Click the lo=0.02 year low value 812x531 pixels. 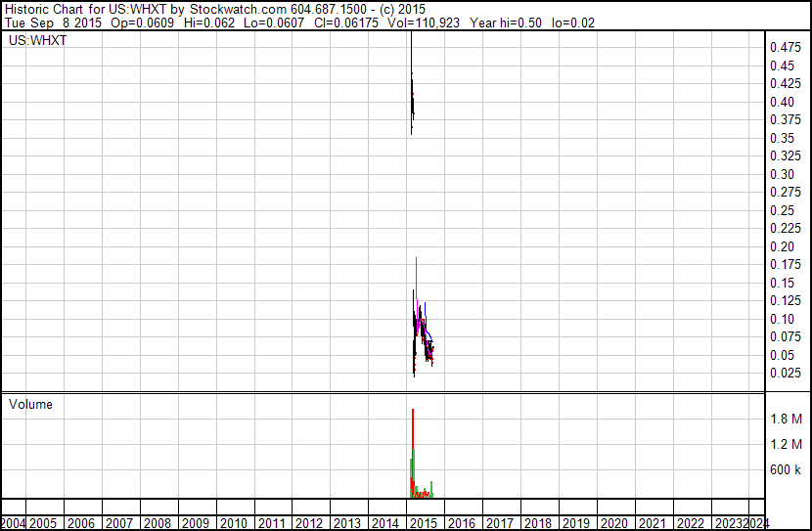click(x=573, y=22)
